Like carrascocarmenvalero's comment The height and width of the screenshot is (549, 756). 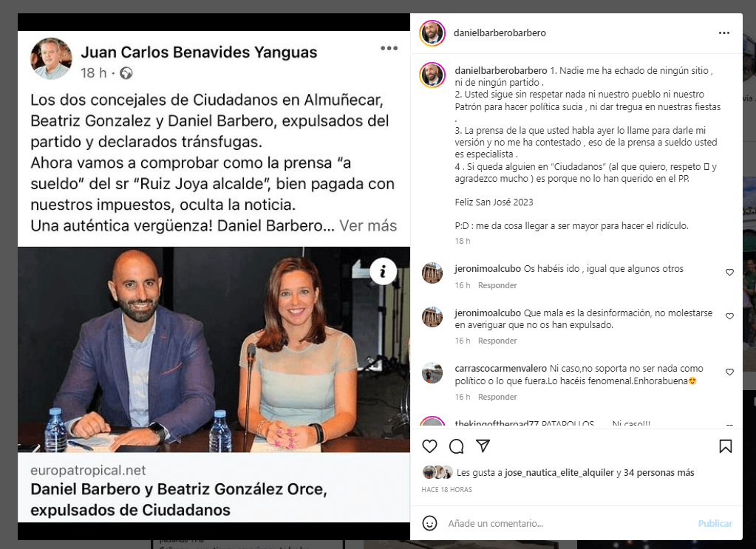pos(729,372)
